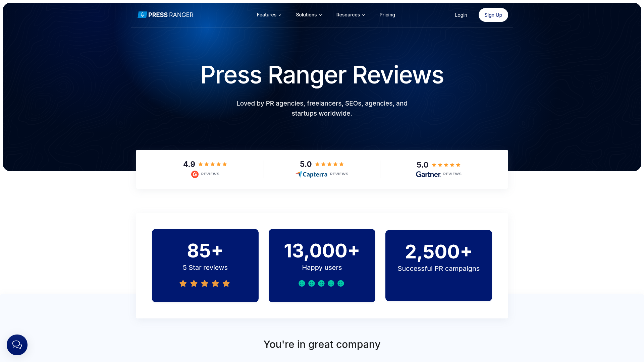
Task: Expand the Features dropdown menu
Action: click(269, 15)
